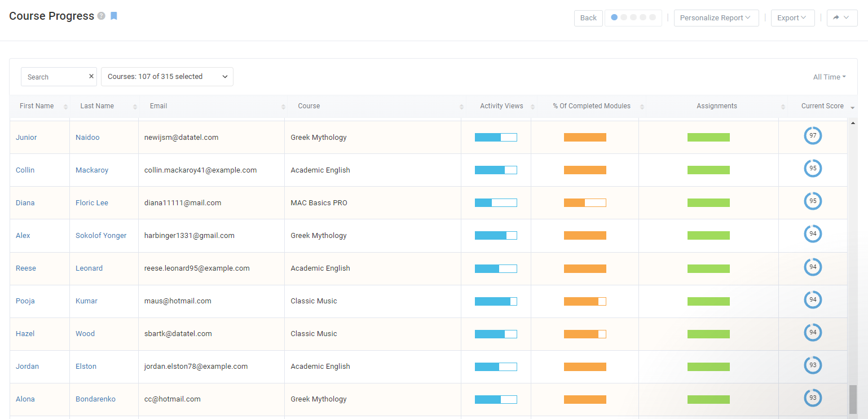Select the last step dot indicator
Screen dimensions: 868x419
pos(653,17)
